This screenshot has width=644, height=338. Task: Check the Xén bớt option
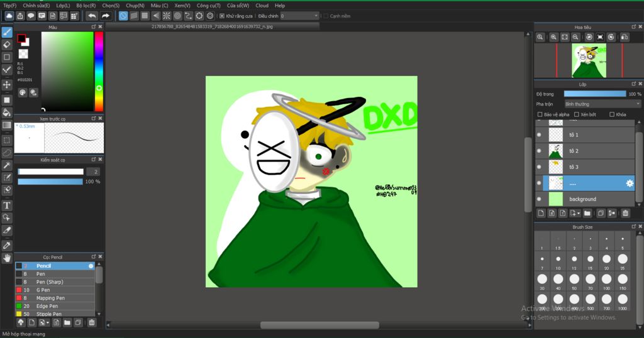(577, 114)
